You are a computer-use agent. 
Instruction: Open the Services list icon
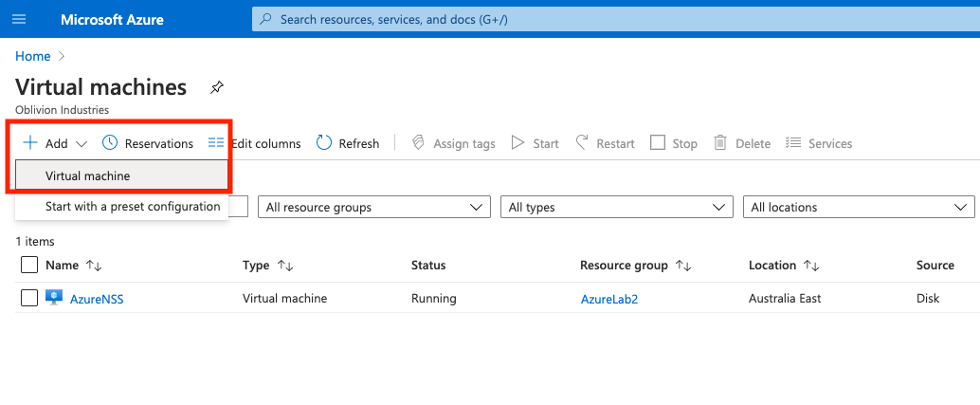point(794,143)
